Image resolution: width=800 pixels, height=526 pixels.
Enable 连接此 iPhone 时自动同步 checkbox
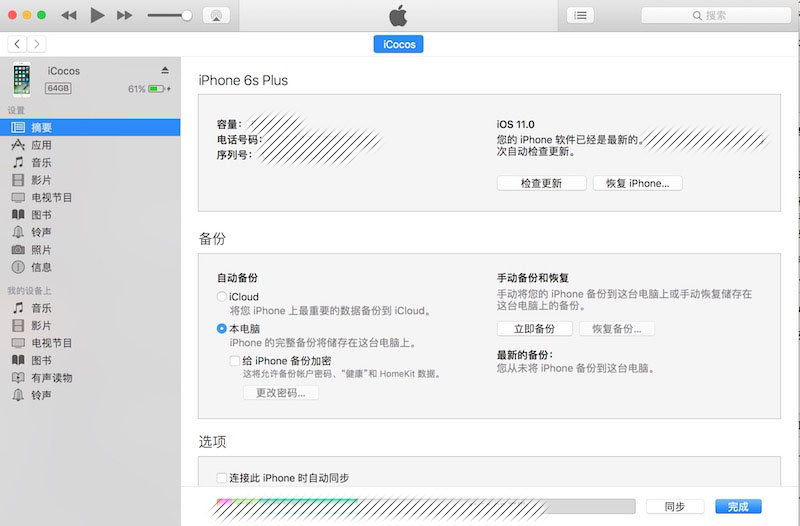(x=221, y=478)
